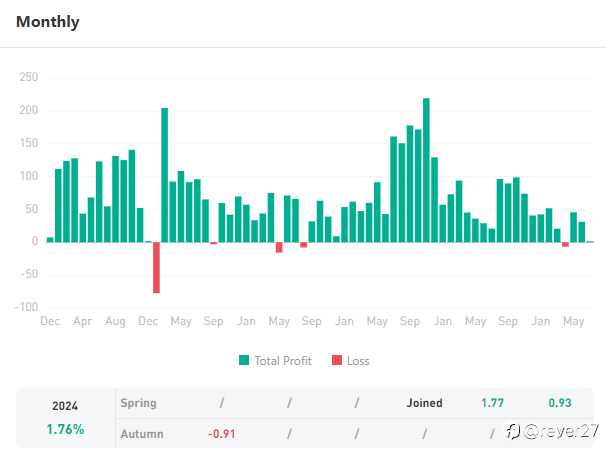Click the 1.77 value in Spring row

tap(492, 403)
